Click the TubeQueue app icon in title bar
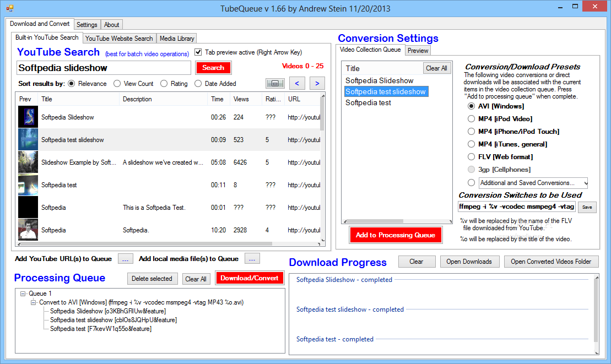611x364 pixels. [x=10, y=8]
